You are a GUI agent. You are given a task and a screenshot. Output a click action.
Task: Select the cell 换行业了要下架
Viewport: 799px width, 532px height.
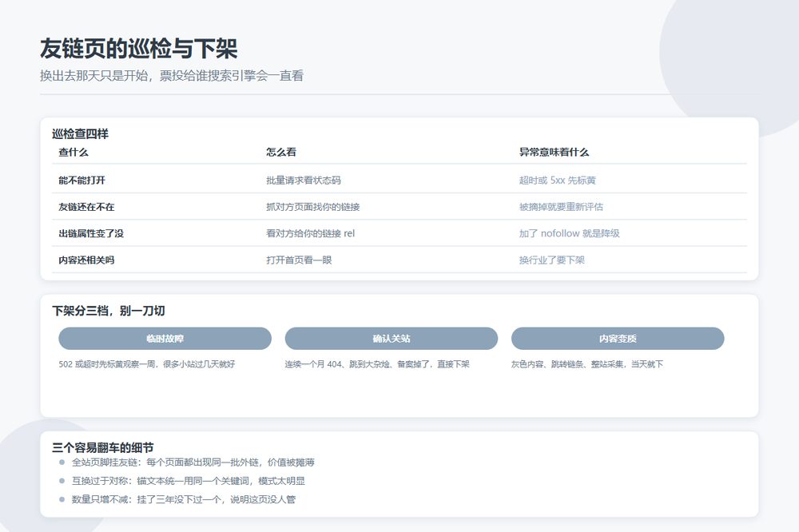pyautogui.click(x=552, y=260)
